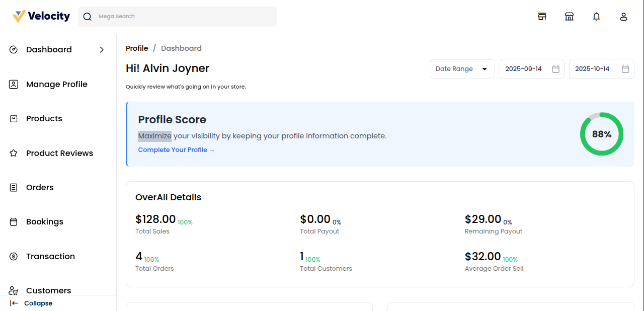The width and height of the screenshot is (644, 311).
Task: Collapse the sidebar
Action: (31, 303)
